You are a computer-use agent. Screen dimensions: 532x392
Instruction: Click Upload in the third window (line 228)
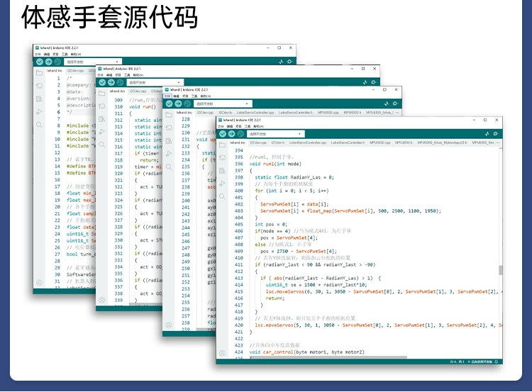tap(178, 103)
